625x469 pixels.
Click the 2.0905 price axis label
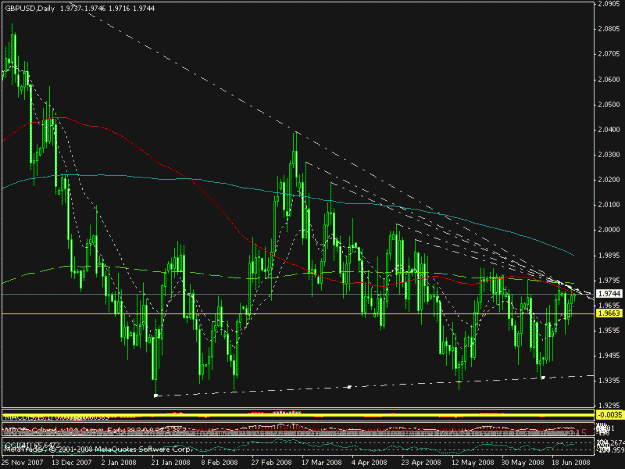(x=610, y=4)
